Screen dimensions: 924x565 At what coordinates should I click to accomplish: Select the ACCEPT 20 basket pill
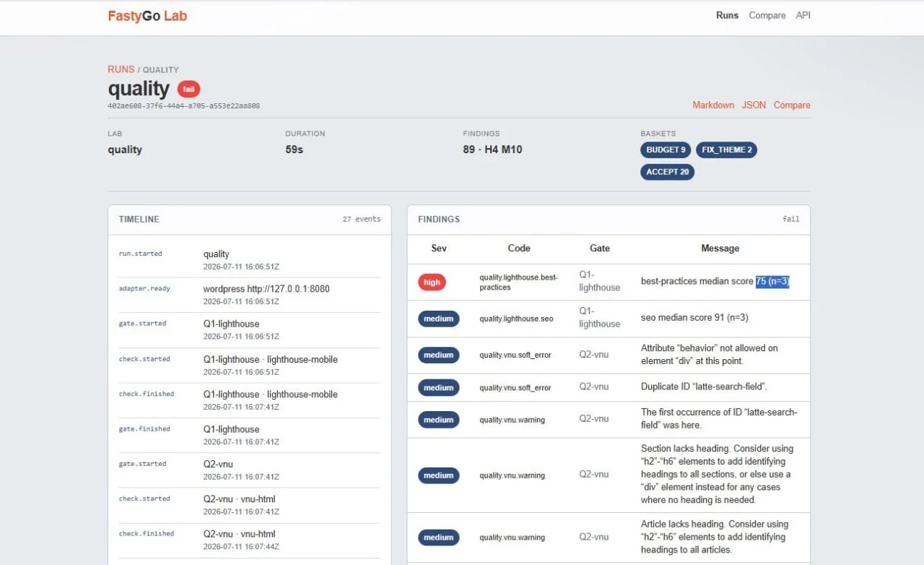tap(667, 172)
